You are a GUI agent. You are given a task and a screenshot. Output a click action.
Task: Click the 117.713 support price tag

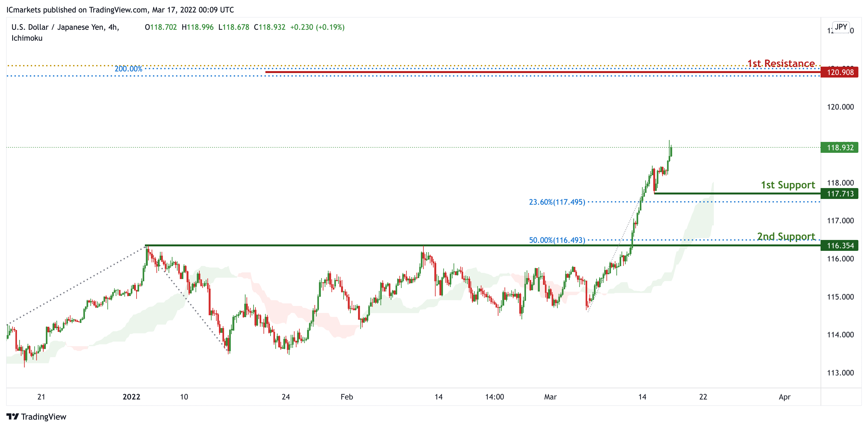tap(839, 193)
